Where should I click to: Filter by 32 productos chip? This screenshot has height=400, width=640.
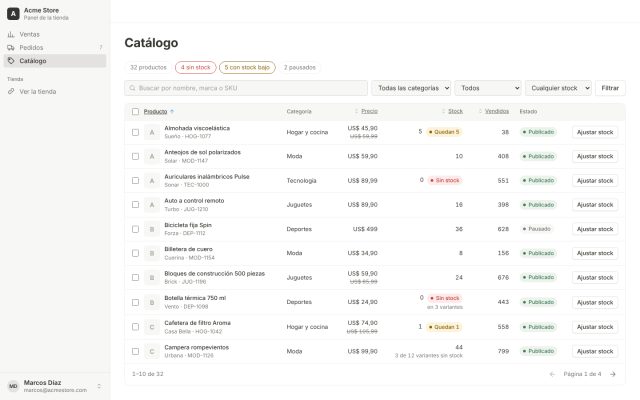click(x=148, y=67)
